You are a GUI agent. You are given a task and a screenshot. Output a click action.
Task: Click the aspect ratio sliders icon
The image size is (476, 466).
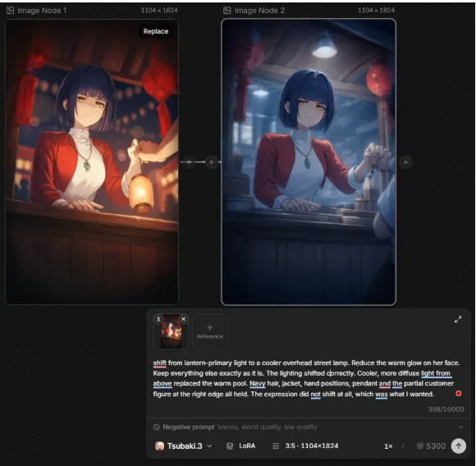(x=276, y=446)
